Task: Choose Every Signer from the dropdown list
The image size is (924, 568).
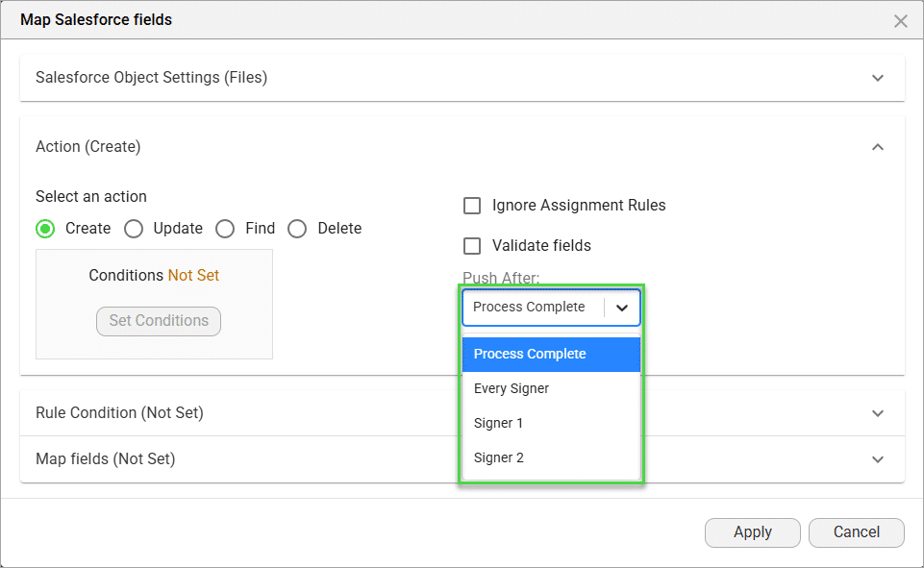Action: pos(511,388)
